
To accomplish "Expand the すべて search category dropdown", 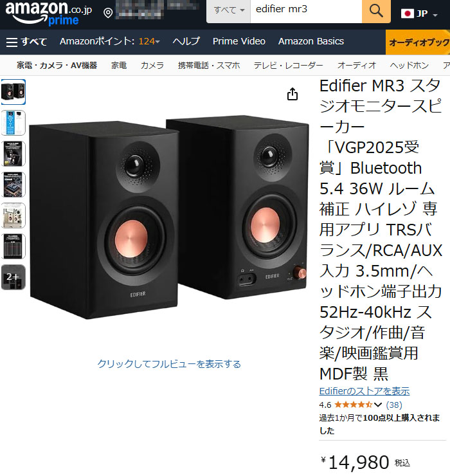I will click(229, 11).
